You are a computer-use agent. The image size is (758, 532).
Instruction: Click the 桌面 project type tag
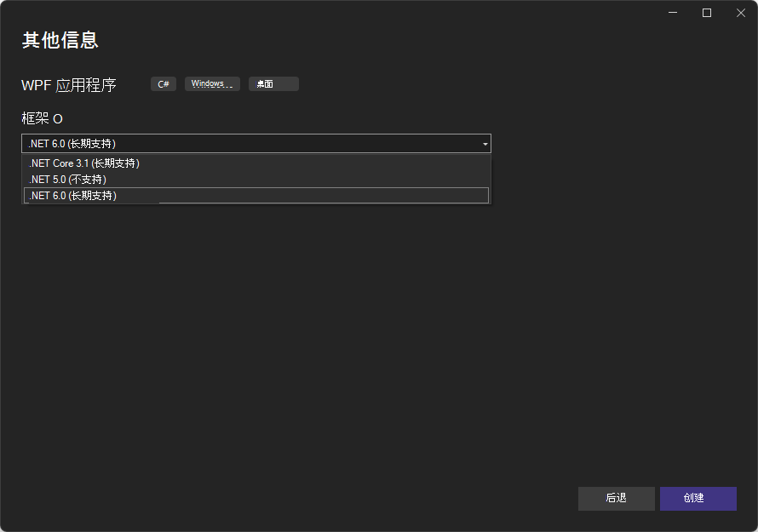click(x=273, y=84)
